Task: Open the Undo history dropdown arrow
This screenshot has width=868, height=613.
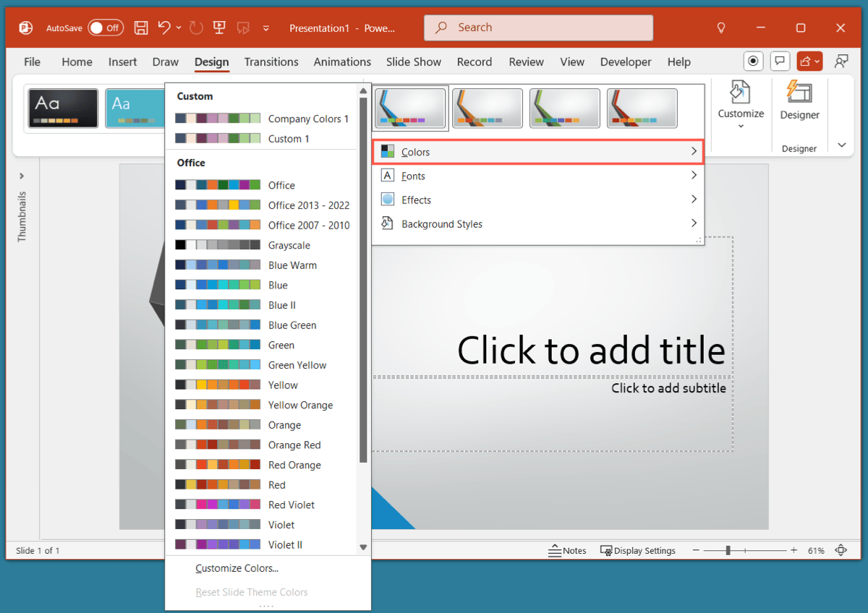Action: pos(179,28)
